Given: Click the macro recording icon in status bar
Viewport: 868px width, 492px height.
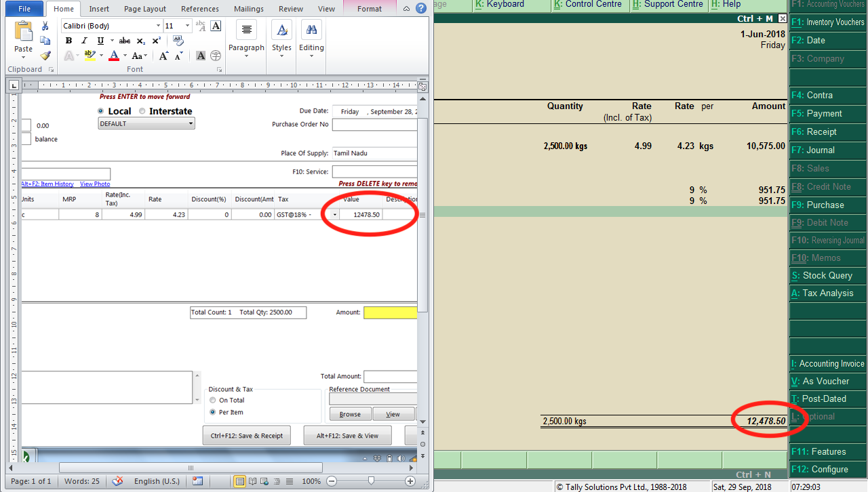Looking at the screenshot, I should [197, 481].
